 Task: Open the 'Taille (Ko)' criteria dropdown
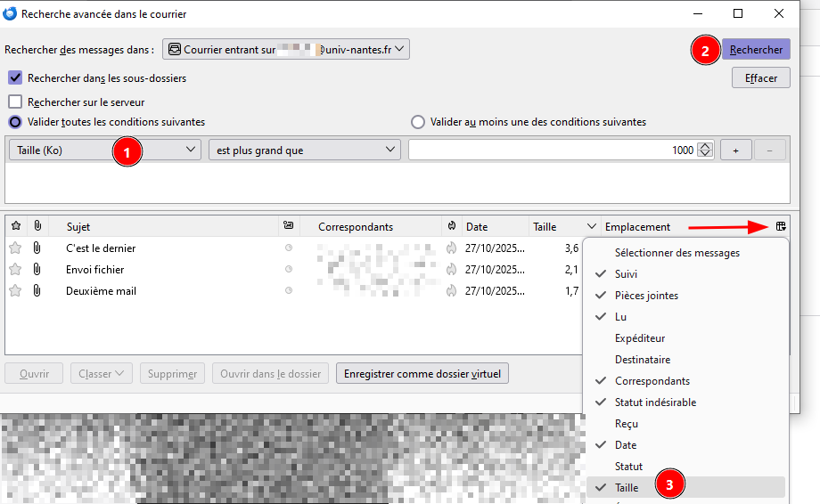(105, 150)
